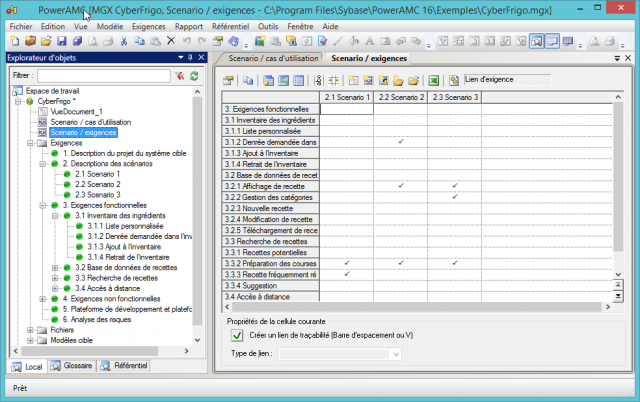
Task: Click the brown box icon beside New
Action: 30,41
